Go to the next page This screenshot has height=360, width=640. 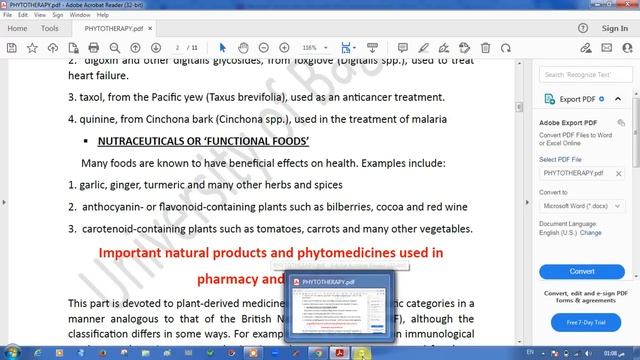click(156, 48)
